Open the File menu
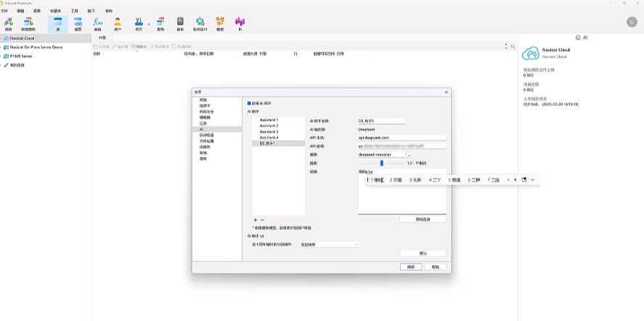 (x=4, y=11)
